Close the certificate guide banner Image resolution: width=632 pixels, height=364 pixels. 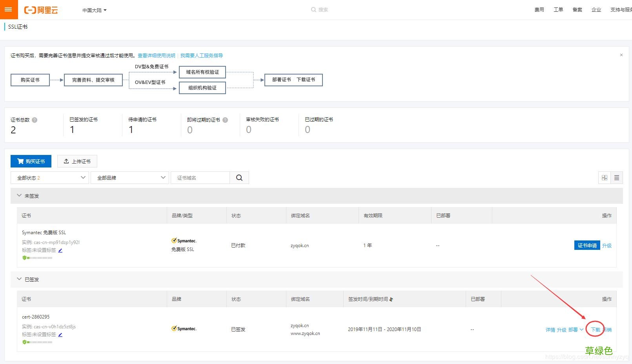click(621, 55)
